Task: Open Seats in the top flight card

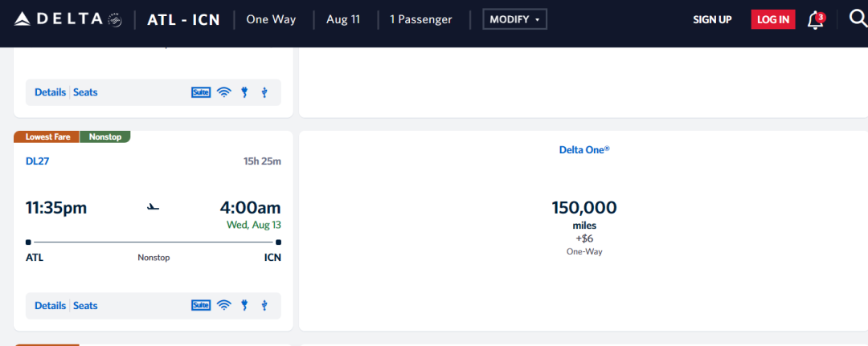Action: pos(85,92)
